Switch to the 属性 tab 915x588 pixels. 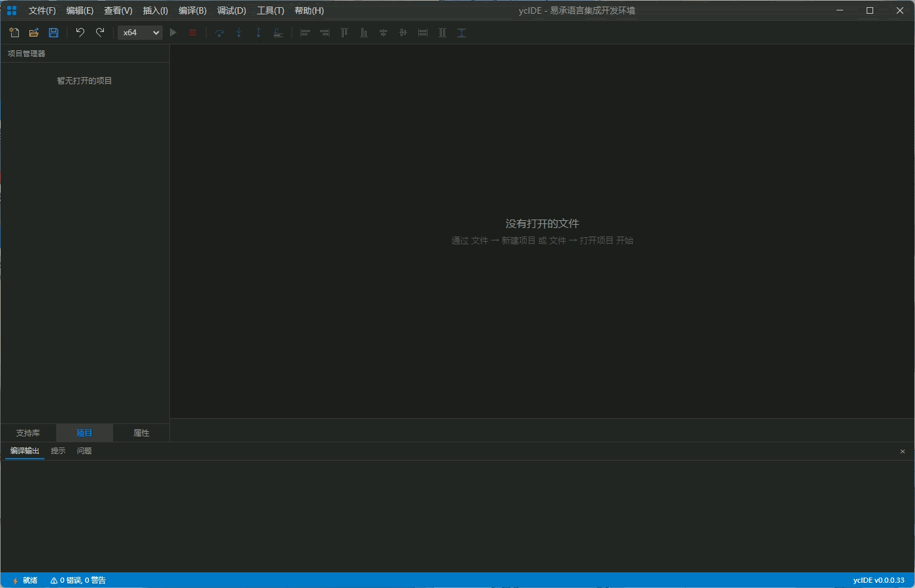(141, 433)
